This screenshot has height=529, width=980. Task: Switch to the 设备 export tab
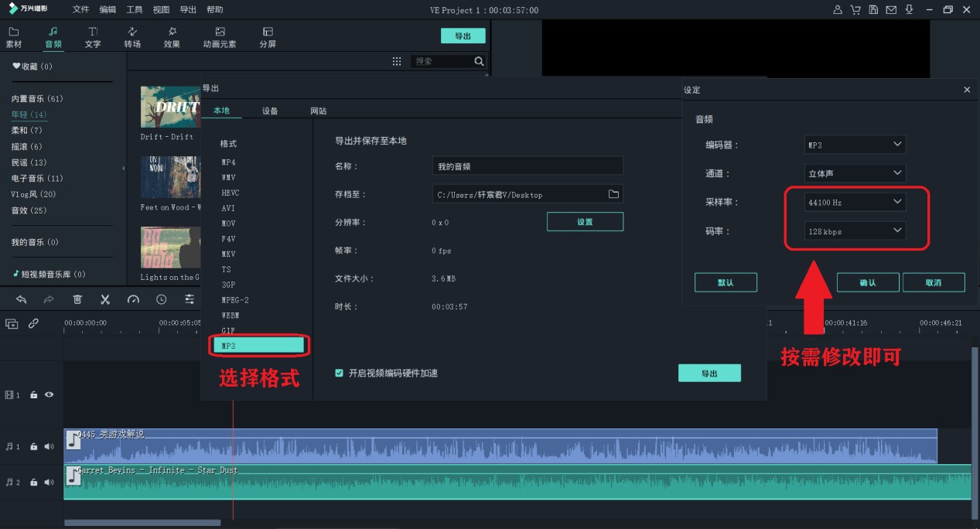pyautogui.click(x=269, y=110)
